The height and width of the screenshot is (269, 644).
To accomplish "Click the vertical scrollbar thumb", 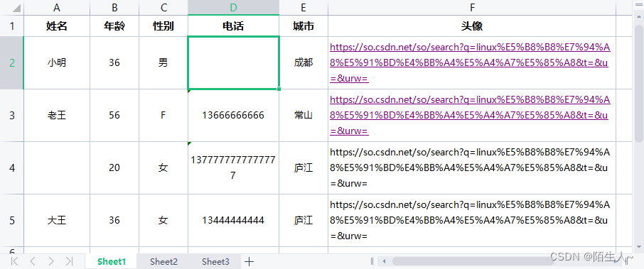I will [x=638, y=84].
